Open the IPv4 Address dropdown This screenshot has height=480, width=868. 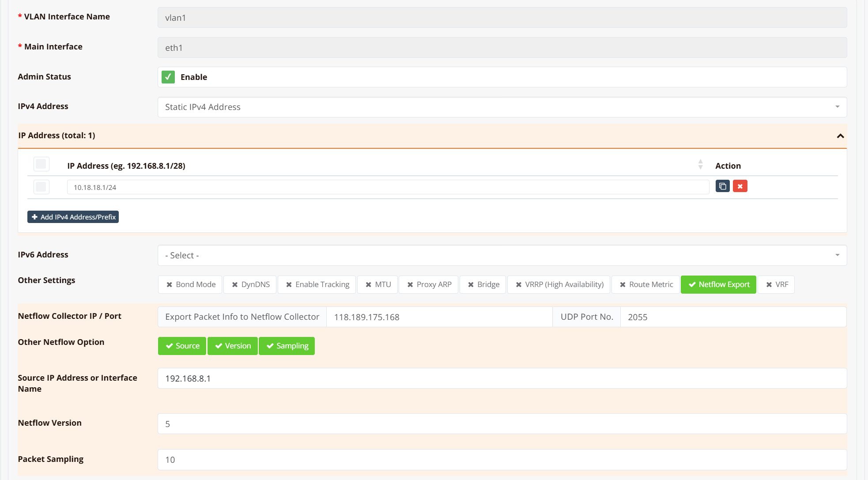(x=502, y=107)
